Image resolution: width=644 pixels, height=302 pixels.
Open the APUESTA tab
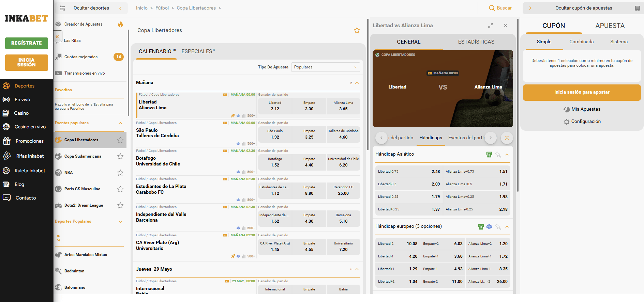click(x=610, y=26)
